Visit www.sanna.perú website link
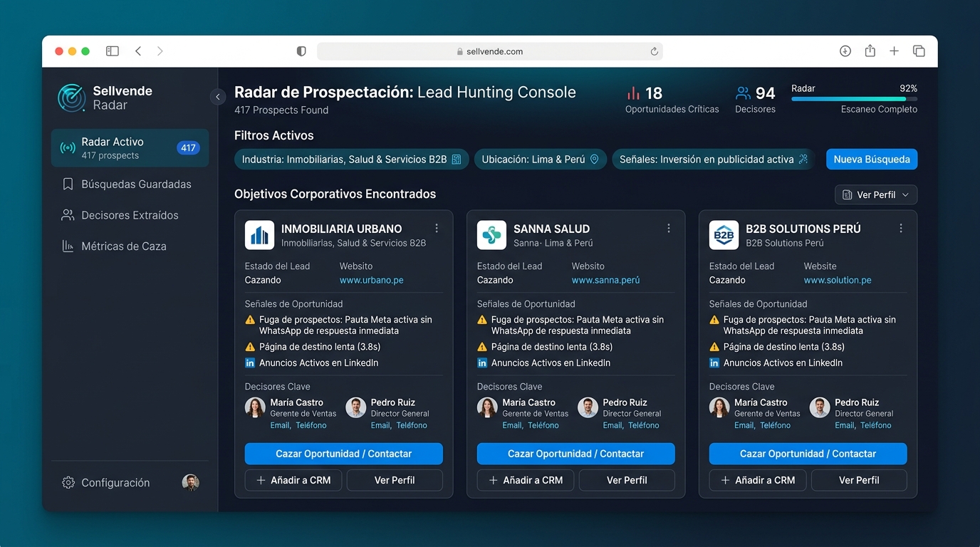The image size is (980, 547). pos(606,281)
